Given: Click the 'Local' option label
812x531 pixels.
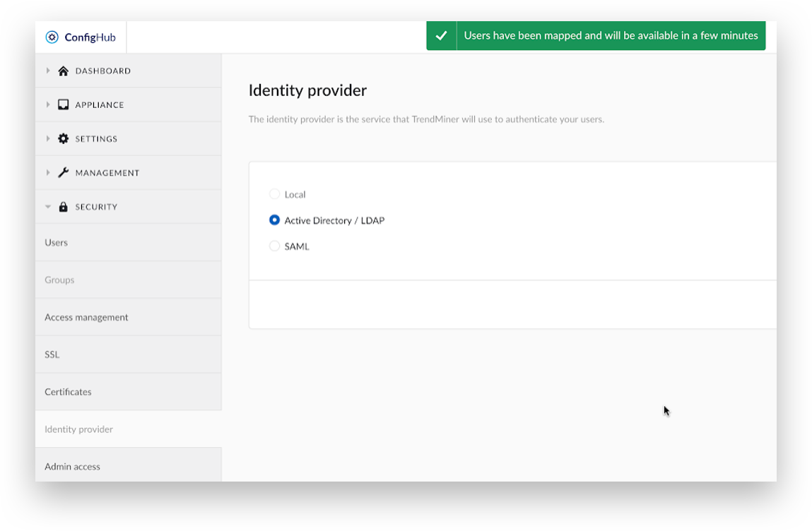Looking at the screenshot, I should tap(295, 195).
